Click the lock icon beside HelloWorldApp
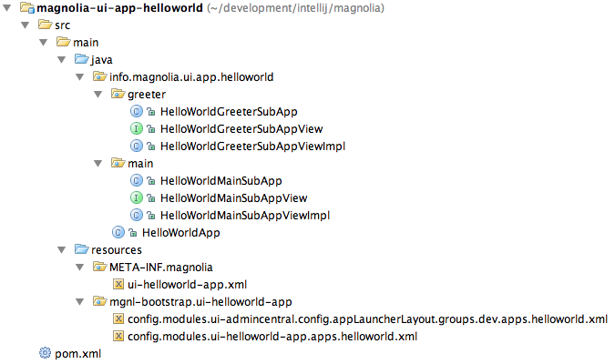The image size is (615, 364). 133,233
